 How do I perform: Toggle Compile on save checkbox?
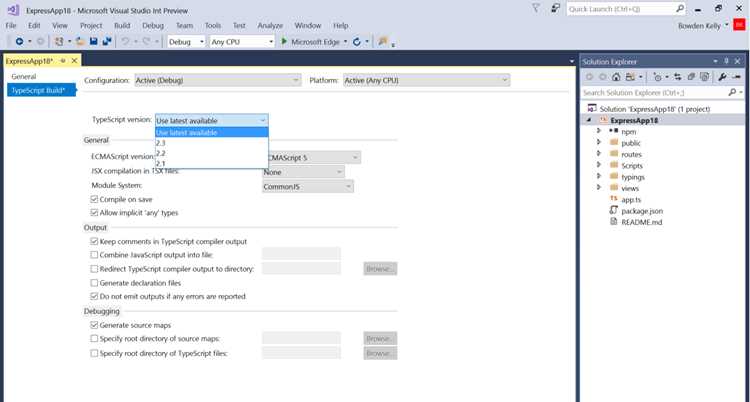(94, 199)
